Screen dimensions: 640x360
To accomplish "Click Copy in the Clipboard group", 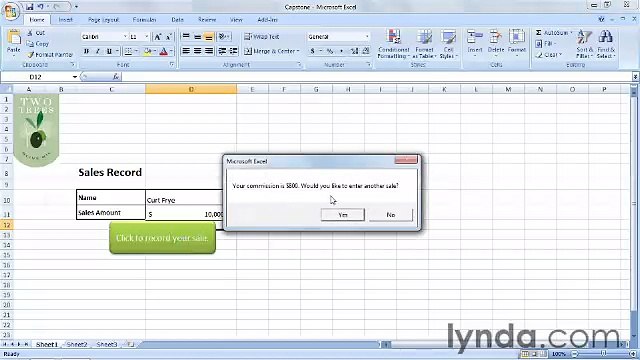I will point(38,44).
